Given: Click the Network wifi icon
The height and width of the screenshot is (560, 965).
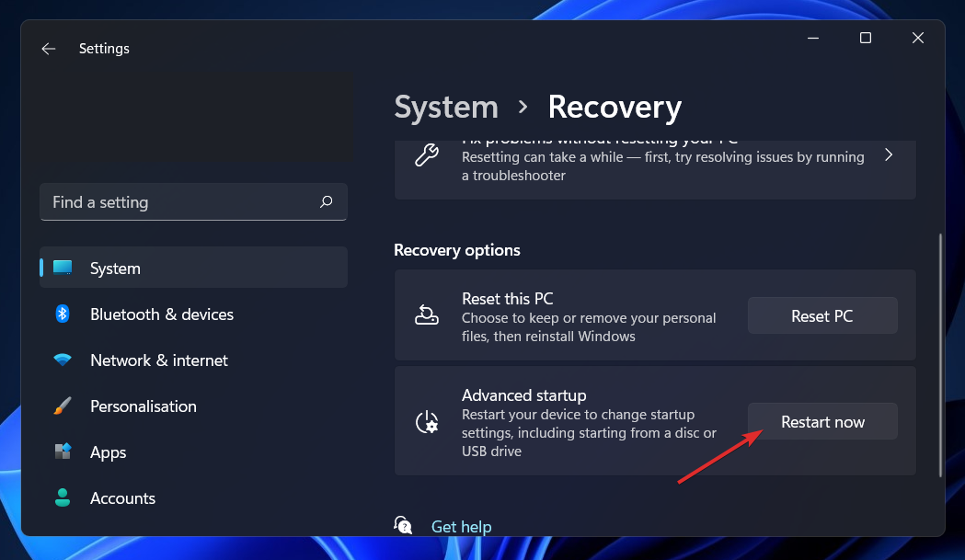Looking at the screenshot, I should coord(63,360).
